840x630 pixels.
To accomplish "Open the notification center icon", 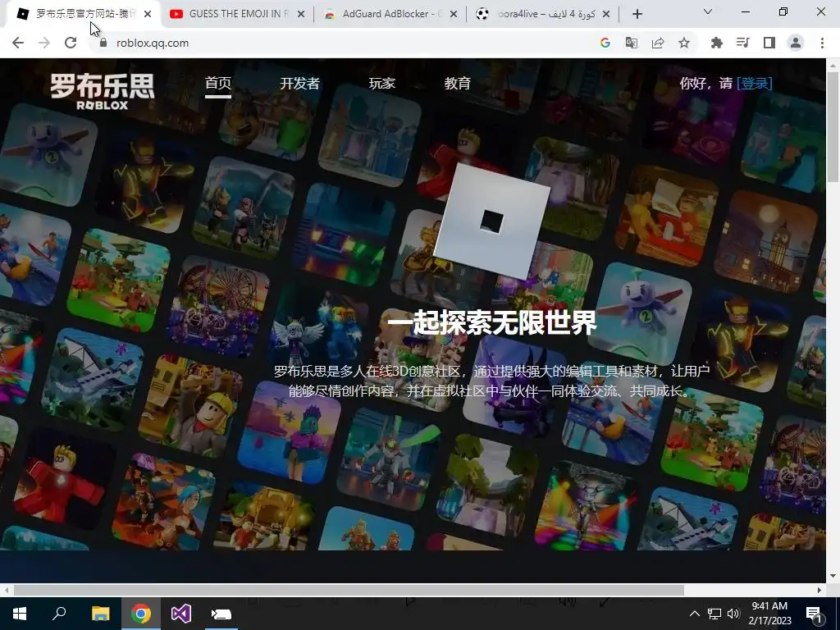I will click(815, 614).
